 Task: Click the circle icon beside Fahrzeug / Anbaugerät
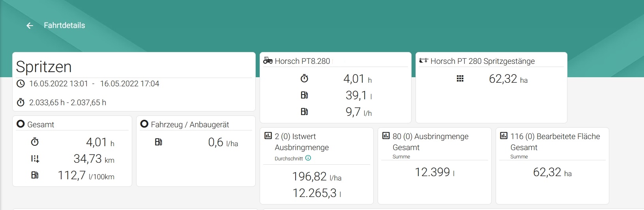tap(144, 124)
